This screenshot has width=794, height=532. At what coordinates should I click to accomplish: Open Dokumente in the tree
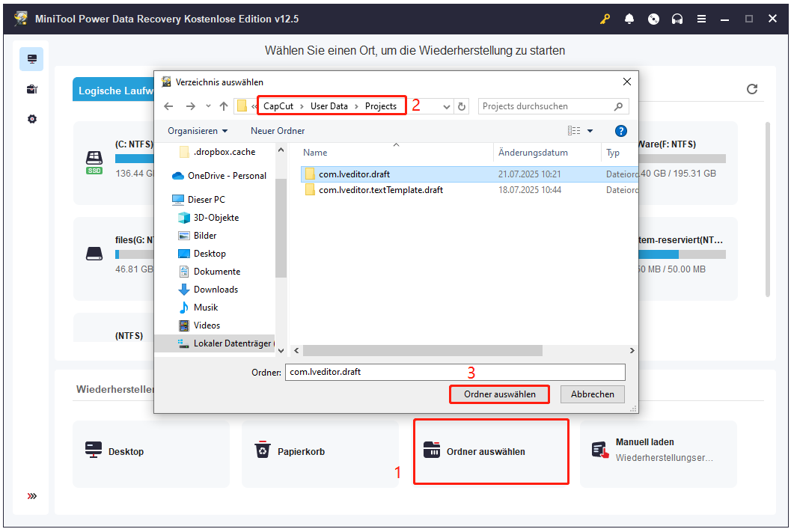217,272
